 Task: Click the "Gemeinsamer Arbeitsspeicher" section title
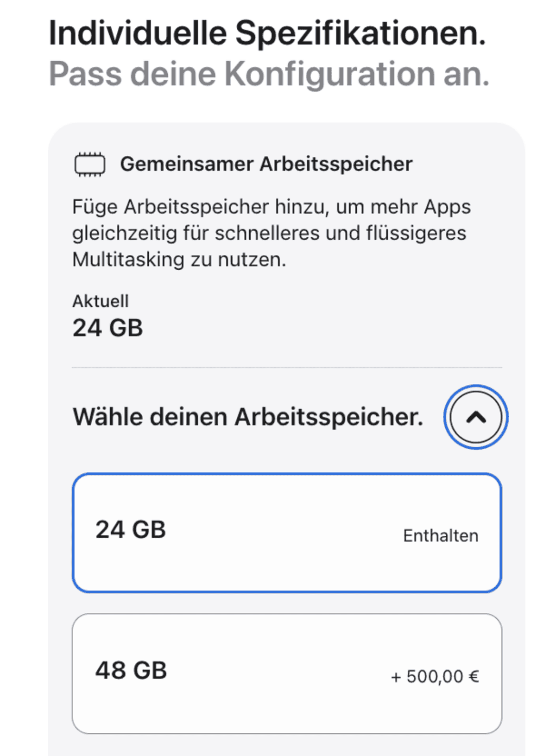[266, 164]
